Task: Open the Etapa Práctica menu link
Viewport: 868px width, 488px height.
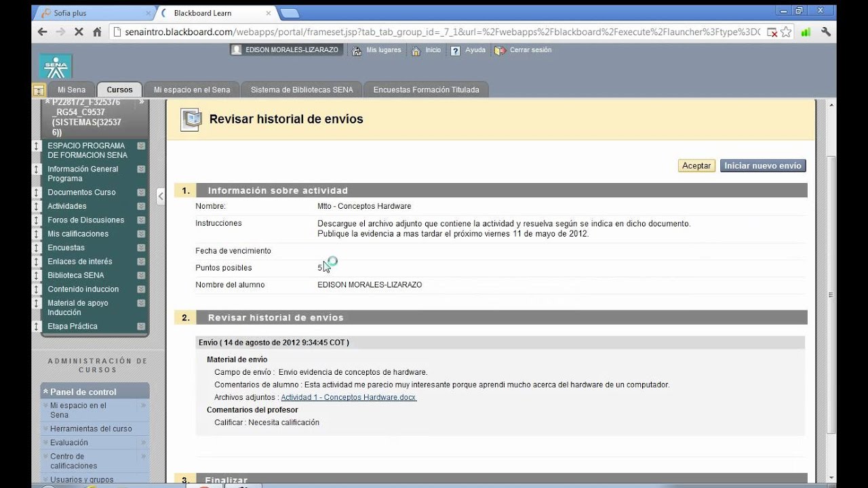Action: (73, 327)
